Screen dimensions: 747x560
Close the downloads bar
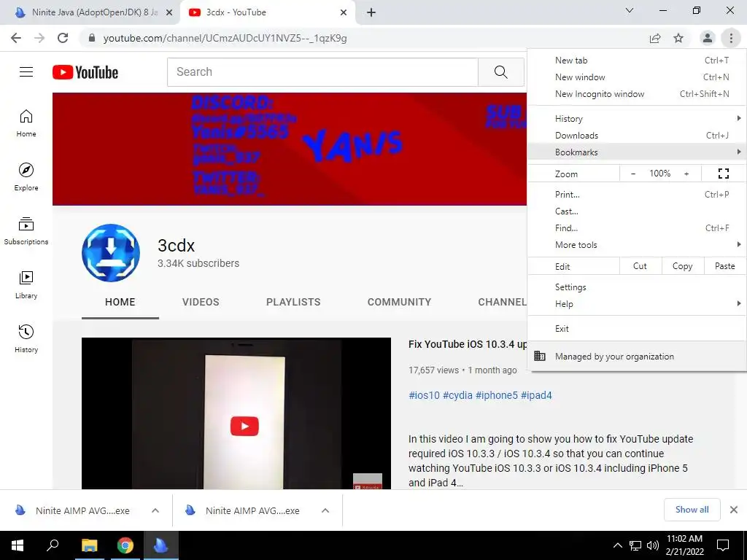coord(734,510)
